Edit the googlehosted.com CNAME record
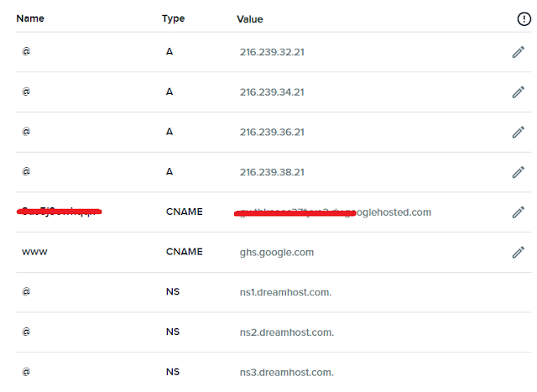537x392 pixels. coord(519,212)
